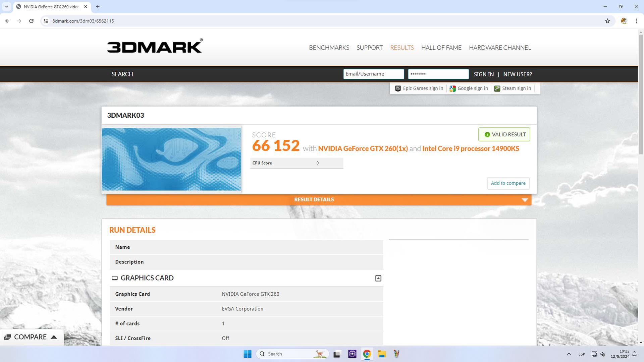The image size is (644, 362).
Task: Reload the page
Action: coord(31,21)
